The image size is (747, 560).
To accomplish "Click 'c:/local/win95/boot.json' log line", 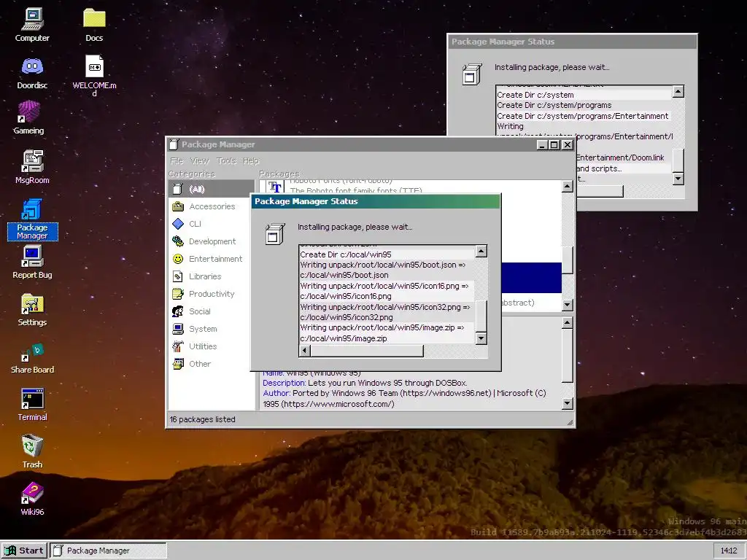I will [344, 275].
